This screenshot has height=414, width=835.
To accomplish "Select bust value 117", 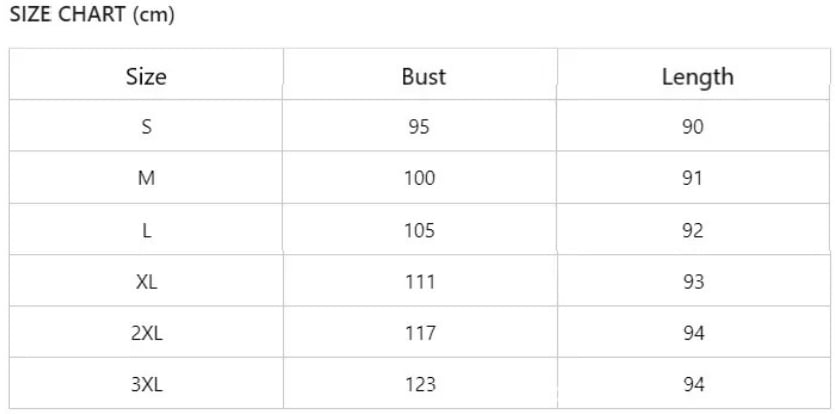I will [420, 333].
